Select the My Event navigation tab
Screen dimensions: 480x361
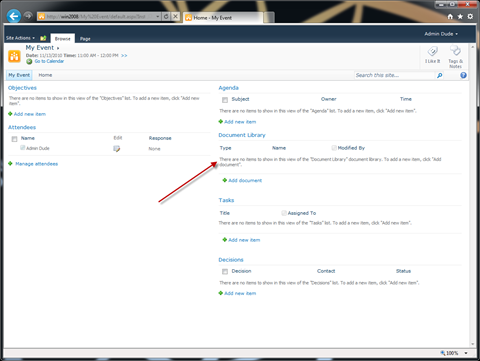pyautogui.click(x=19, y=75)
